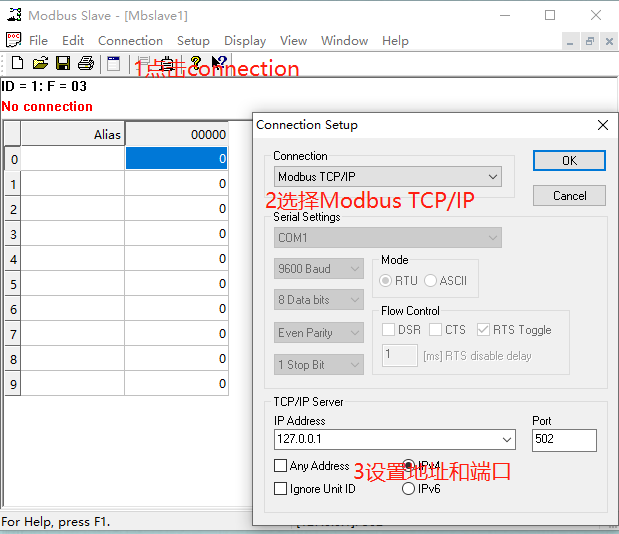Viewport: 619px width, 534px height.
Task: Select the value cell in row 5
Action: point(176,283)
